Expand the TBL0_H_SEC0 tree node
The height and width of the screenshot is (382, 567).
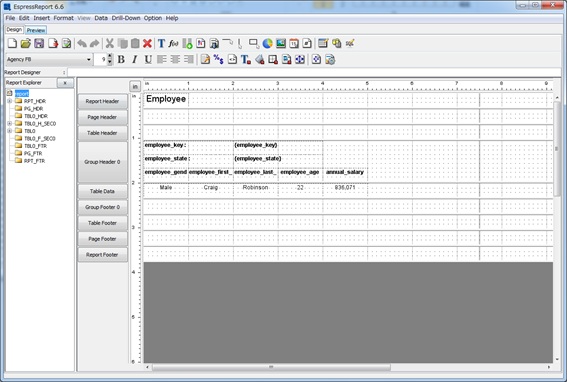pos(10,123)
